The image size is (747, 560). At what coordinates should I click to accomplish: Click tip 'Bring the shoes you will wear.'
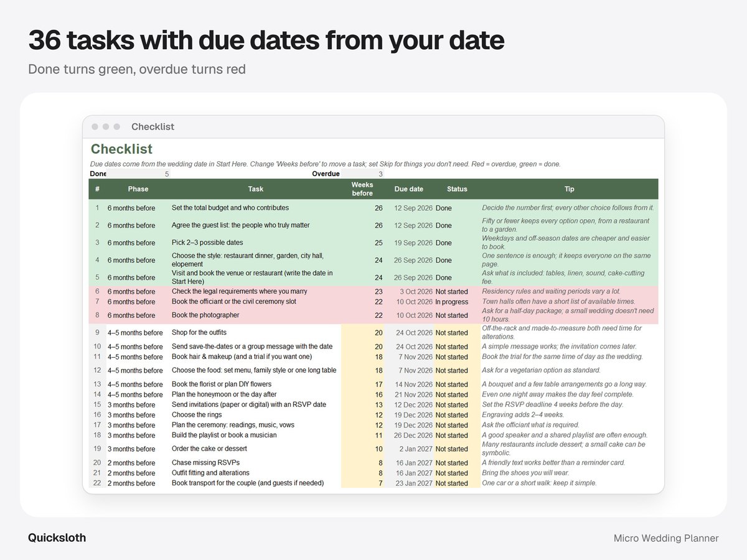pyautogui.click(x=527, y=473)
